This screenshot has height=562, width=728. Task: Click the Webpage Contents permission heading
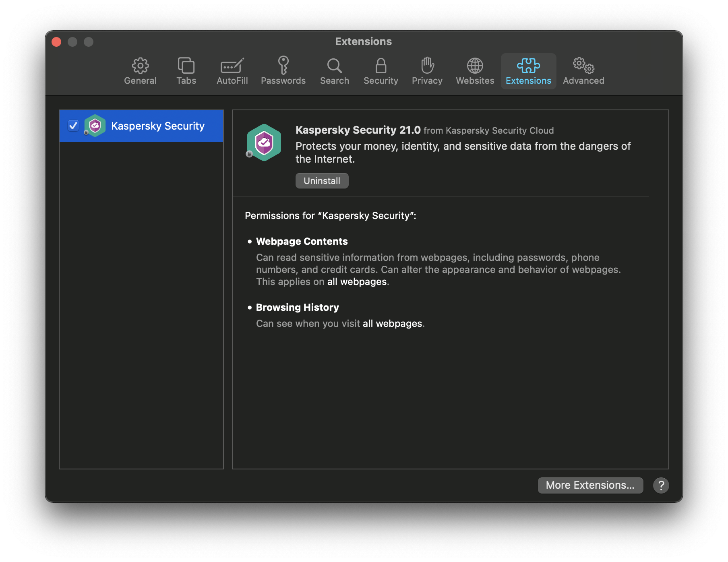[302, 241]
